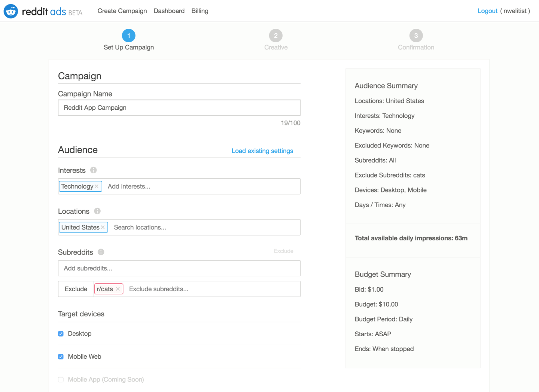Image resolution: width=539 pixels, height=392 pixels.
Task: Click 'Devices: Desktop, Mobile' summary text
Action: pos(390,190)
